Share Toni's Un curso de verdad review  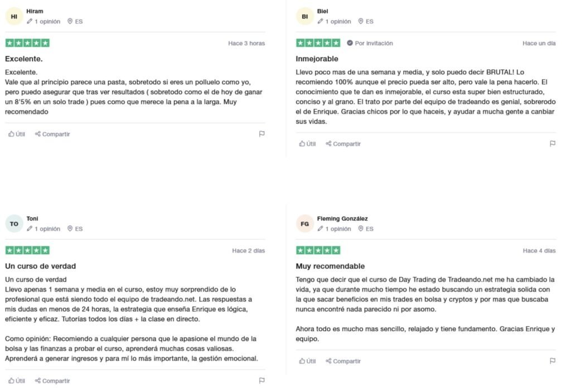(x=52, y=380)
